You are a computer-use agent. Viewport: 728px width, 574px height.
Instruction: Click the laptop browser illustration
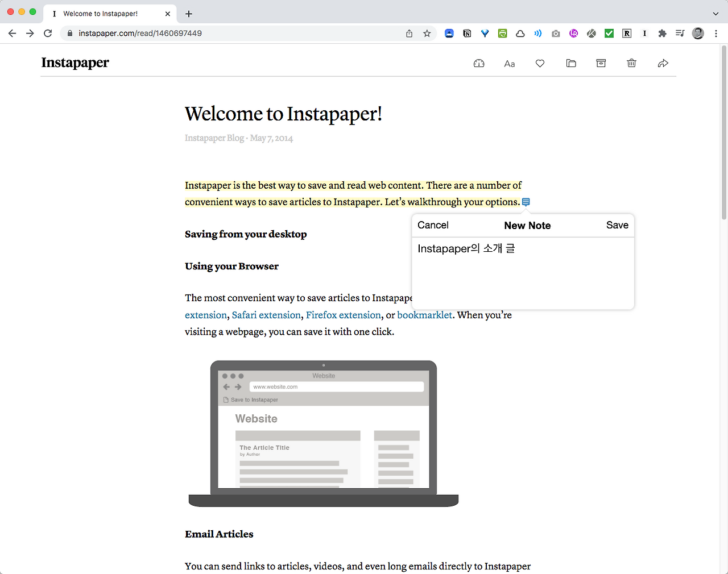point(324,434)
